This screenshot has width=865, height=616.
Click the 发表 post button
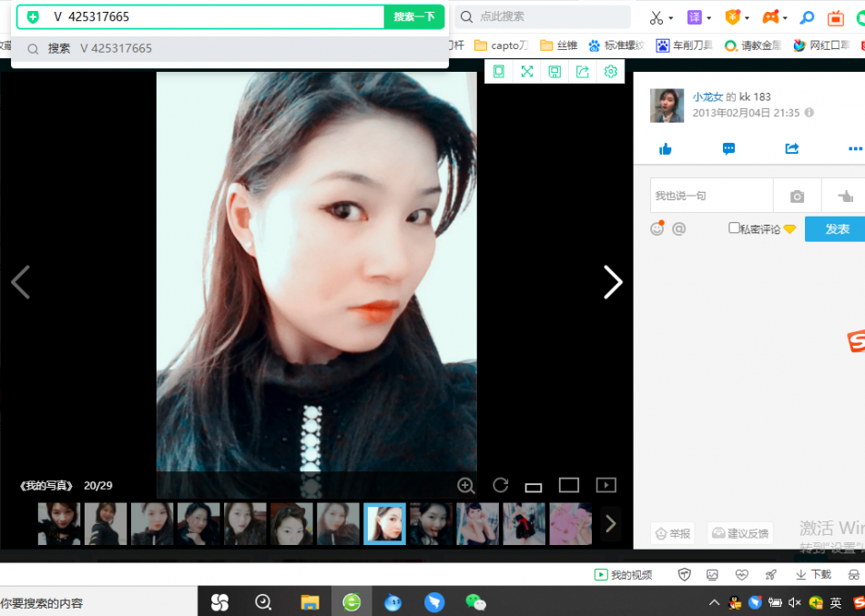click(837, 229)
